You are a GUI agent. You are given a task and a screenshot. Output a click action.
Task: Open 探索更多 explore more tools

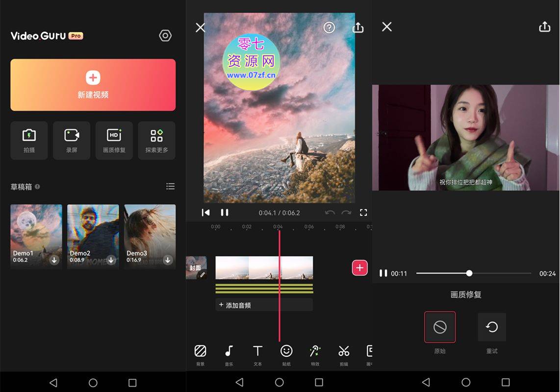point(156,140)
